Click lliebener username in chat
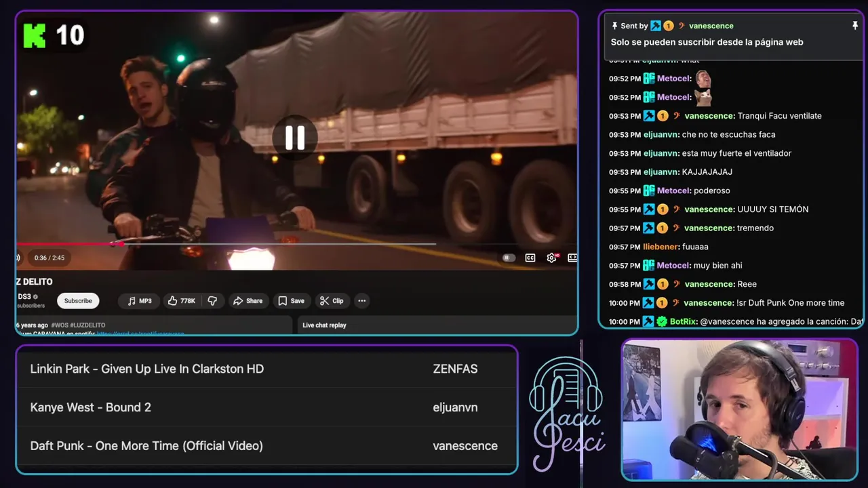The width and height of the screenshot is (868, 488). [x=662, y=247]
